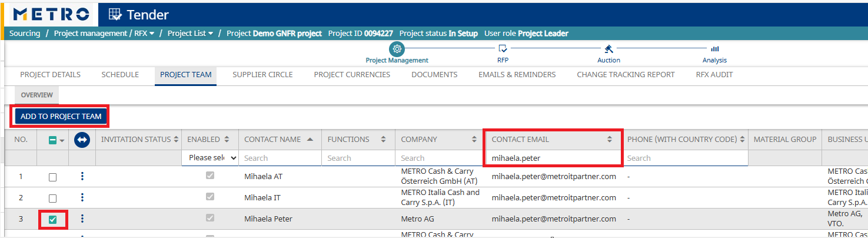Go to the RFP step icon
The image size is (868, 238).
503,49
